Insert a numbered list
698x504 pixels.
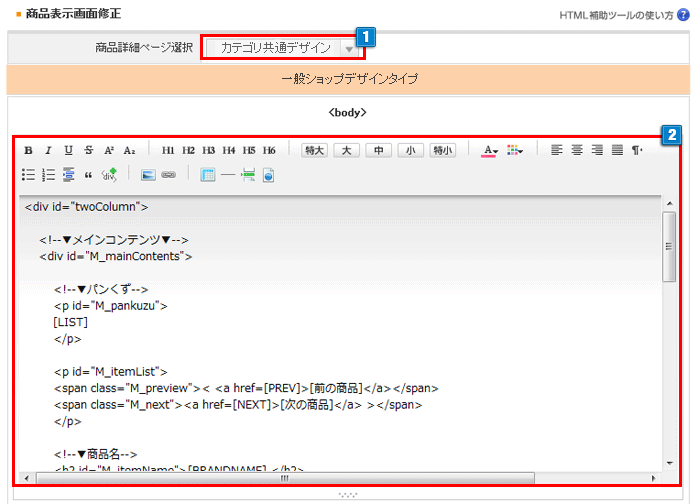[x=48, y=174]
